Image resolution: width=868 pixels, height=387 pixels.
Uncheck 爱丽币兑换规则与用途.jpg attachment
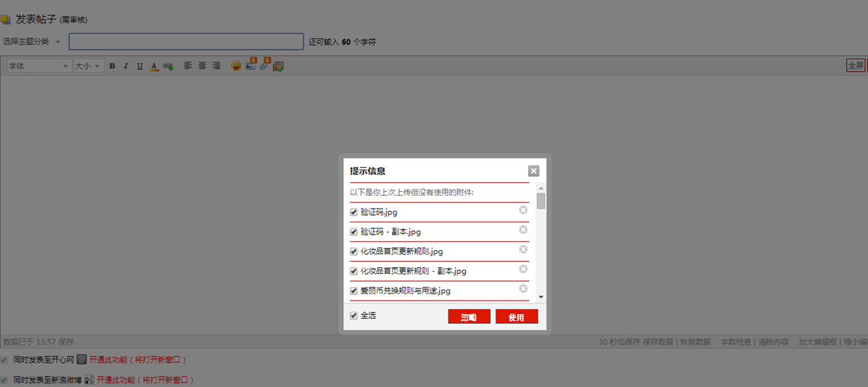tap(354, 291)
